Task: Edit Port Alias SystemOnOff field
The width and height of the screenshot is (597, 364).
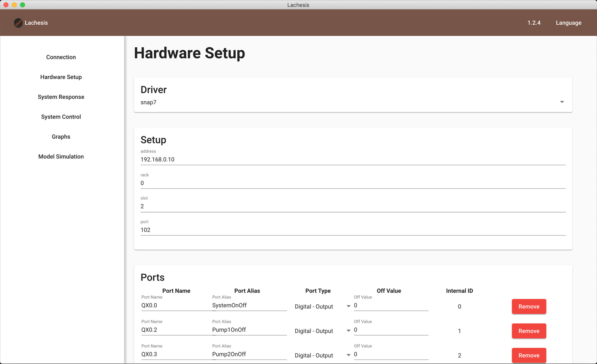Action: [249, 305]
